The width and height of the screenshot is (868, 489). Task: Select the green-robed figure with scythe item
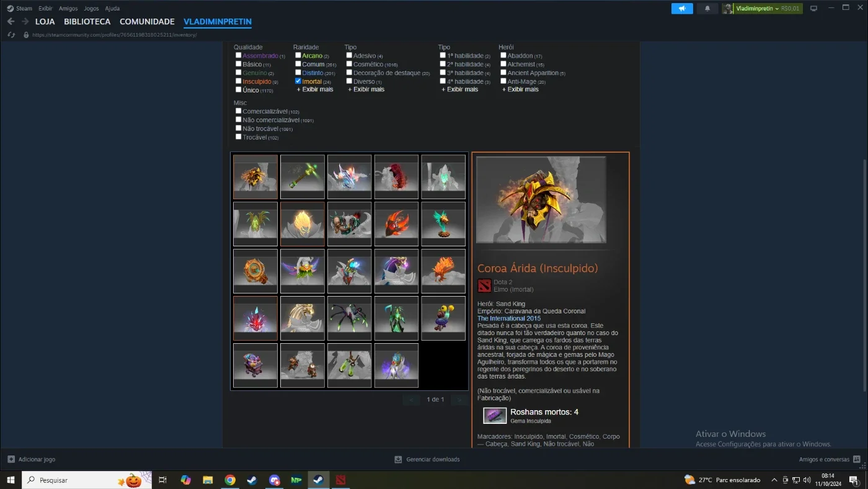[397, 318]
